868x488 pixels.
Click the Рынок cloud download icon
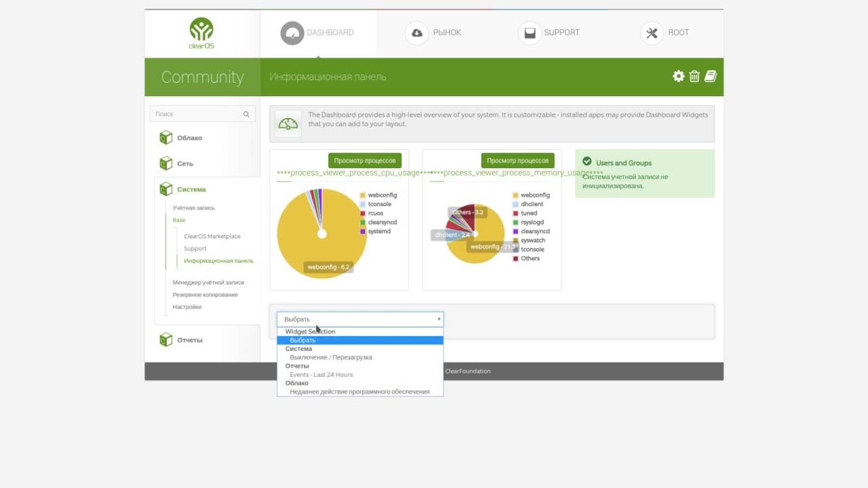point(416,33)
